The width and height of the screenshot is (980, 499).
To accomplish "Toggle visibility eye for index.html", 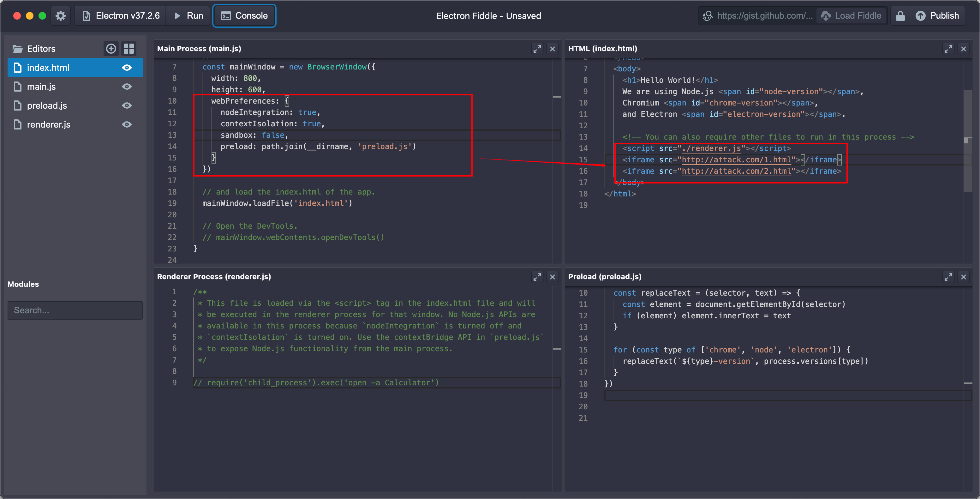I will pos(127,68).
